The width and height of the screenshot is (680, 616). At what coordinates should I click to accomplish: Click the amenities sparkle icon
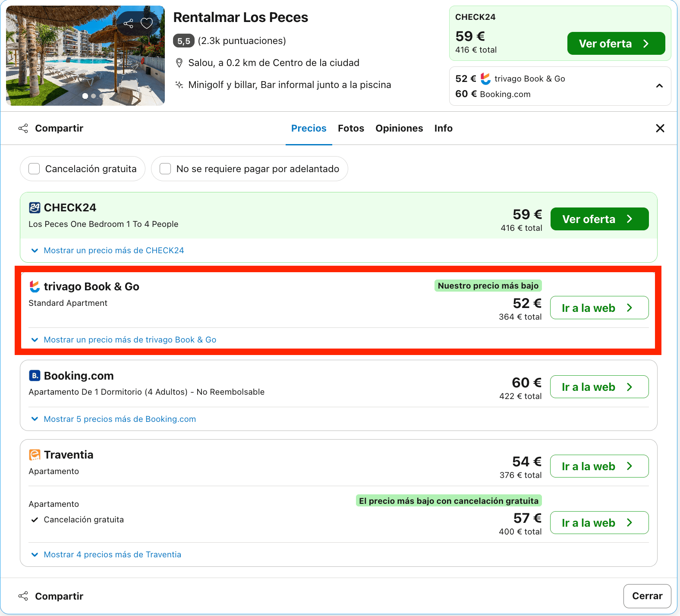[179, 85]
